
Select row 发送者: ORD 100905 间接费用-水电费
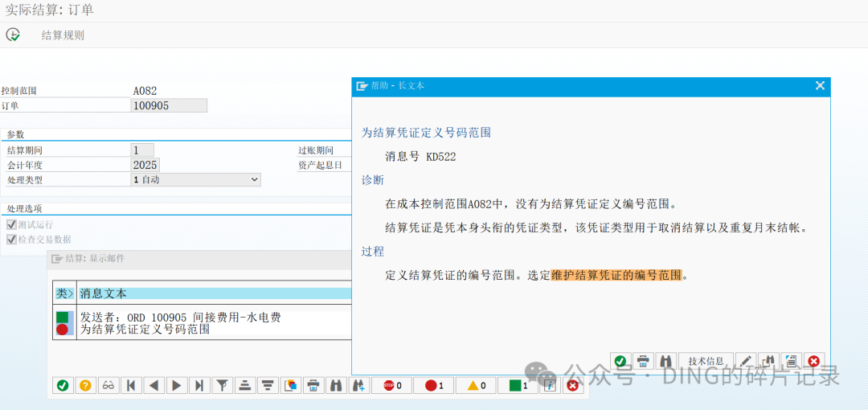coord(181,318)
